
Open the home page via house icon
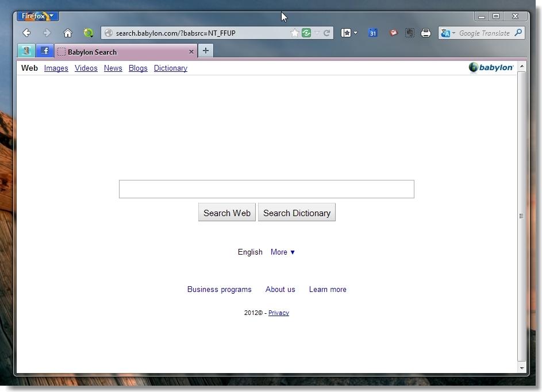(68, 33)
